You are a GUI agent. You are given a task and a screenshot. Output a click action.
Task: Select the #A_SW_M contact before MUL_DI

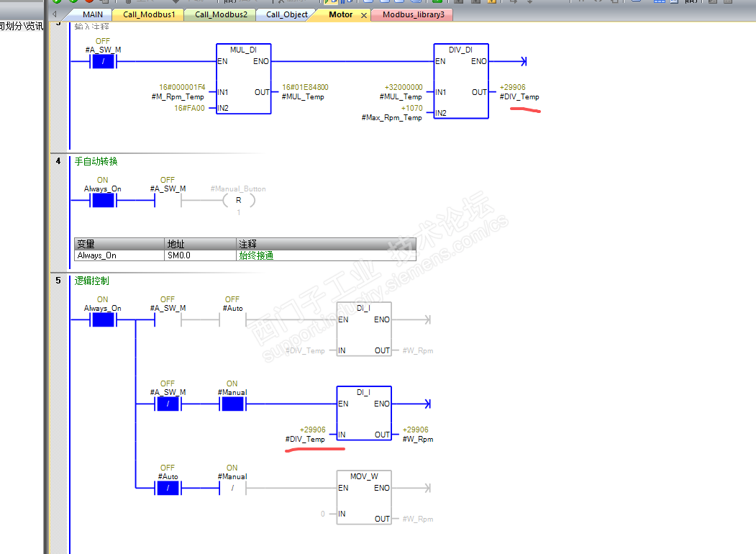(103, 61)
